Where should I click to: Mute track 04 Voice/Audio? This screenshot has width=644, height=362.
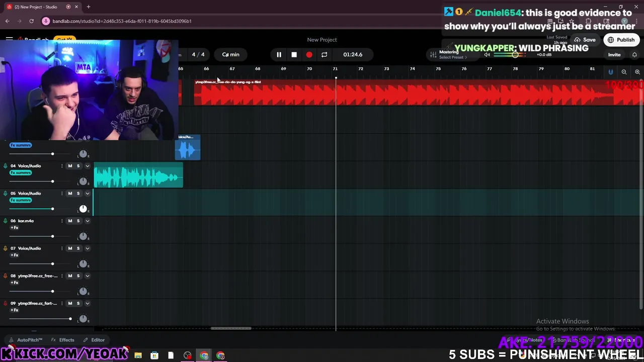(70, 166)
